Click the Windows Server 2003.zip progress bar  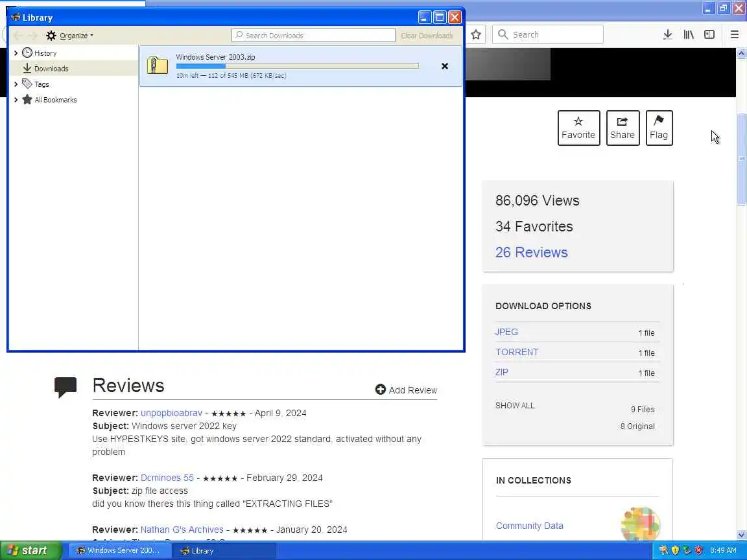297,66
